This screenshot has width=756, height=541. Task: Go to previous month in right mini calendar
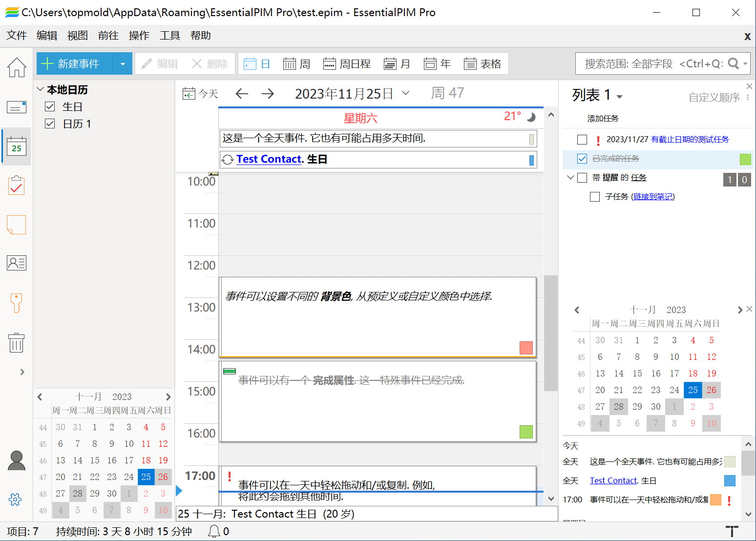click(577, 310)
